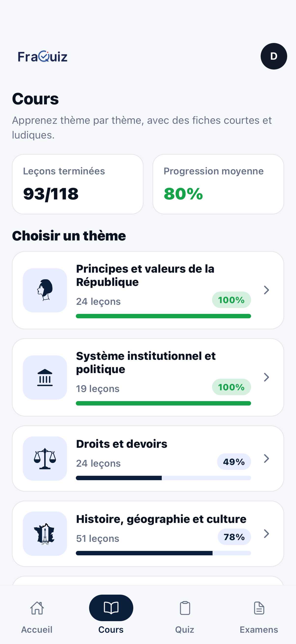Select the scales of justice icon

tap(45, 459)
